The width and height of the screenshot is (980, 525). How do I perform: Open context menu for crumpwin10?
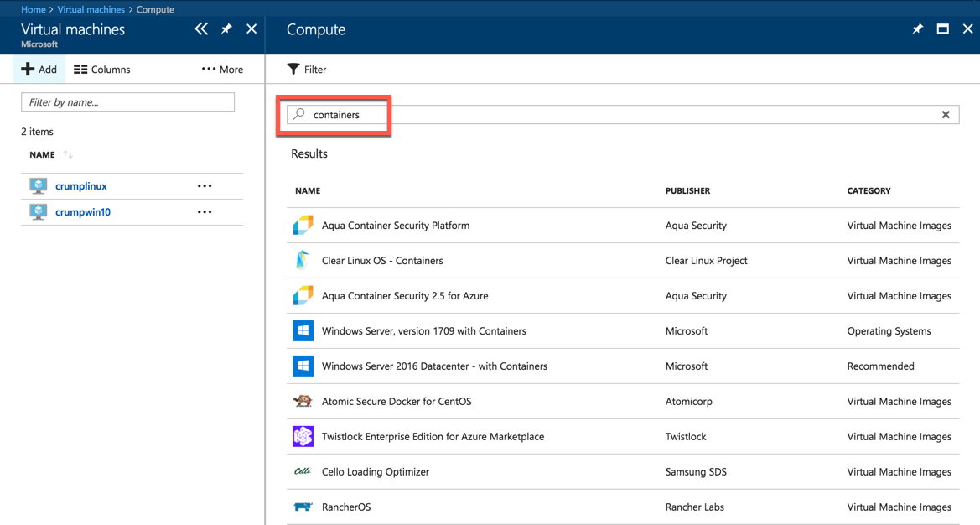pos(205,212)
